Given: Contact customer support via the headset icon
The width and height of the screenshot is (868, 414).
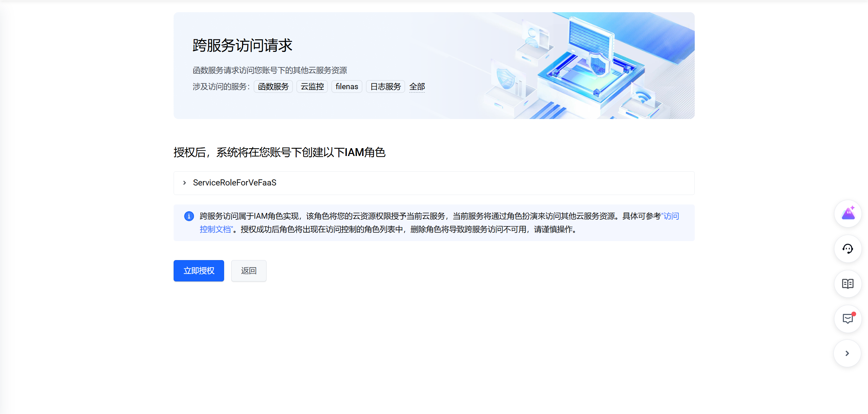Looking at the screenshot, I should click(x=847, y=249).
